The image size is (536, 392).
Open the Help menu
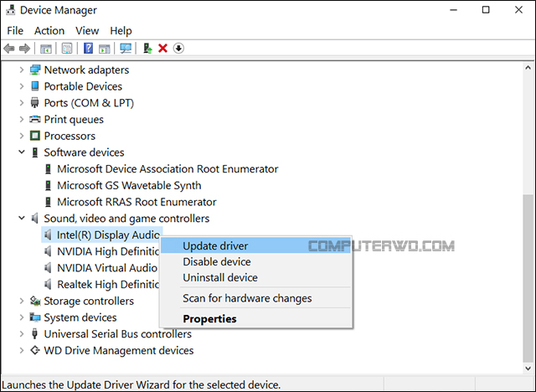coord(121,31)
